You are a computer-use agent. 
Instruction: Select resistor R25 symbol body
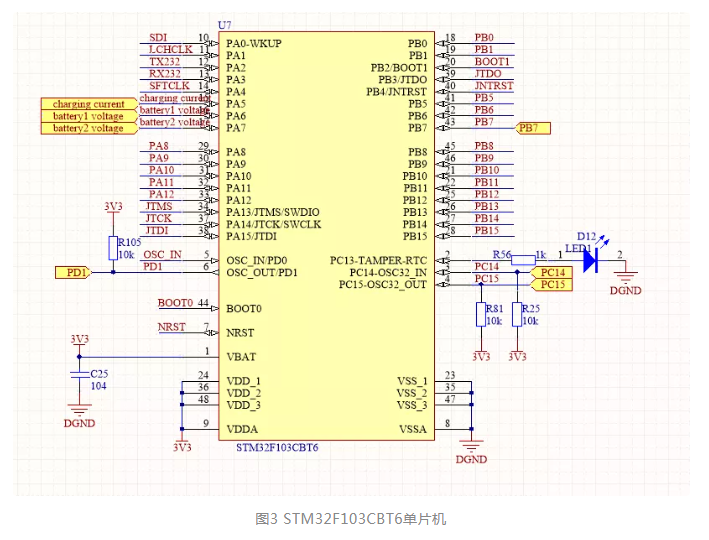pyautogui.click(x=517, y=314)
